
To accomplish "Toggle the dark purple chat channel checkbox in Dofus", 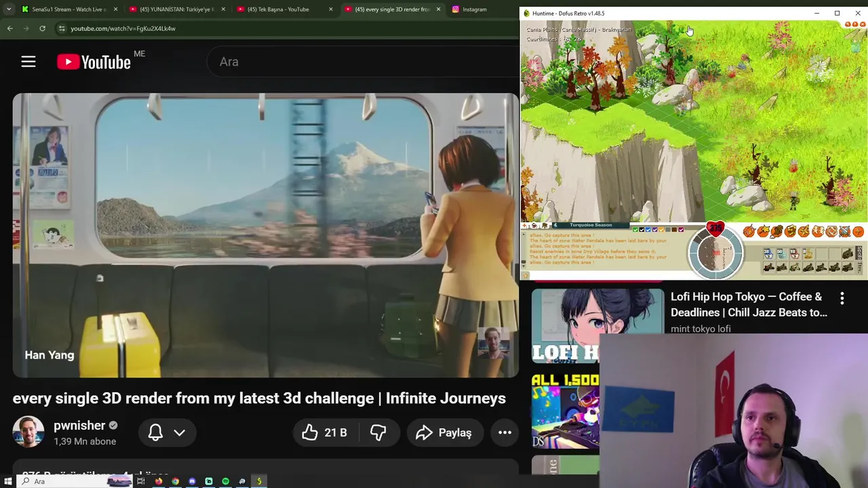I will (x=655, y=230).
